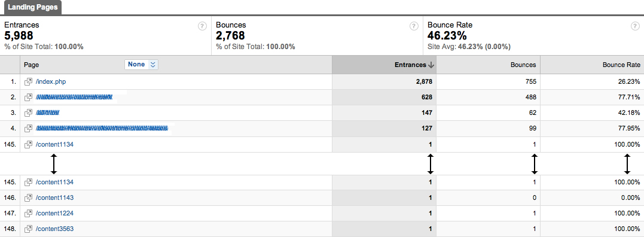
Task: Open help icon for Bounce Rate metric
Action: [x=635, y=26]
